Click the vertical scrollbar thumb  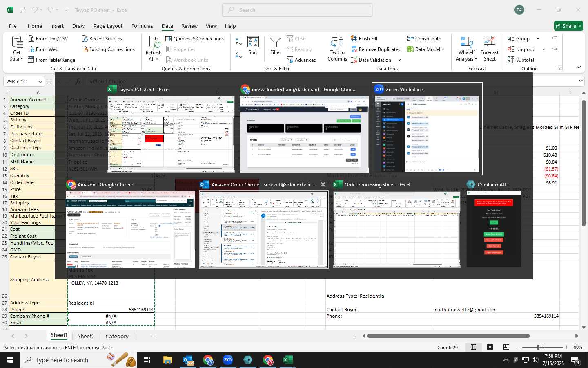584,163
